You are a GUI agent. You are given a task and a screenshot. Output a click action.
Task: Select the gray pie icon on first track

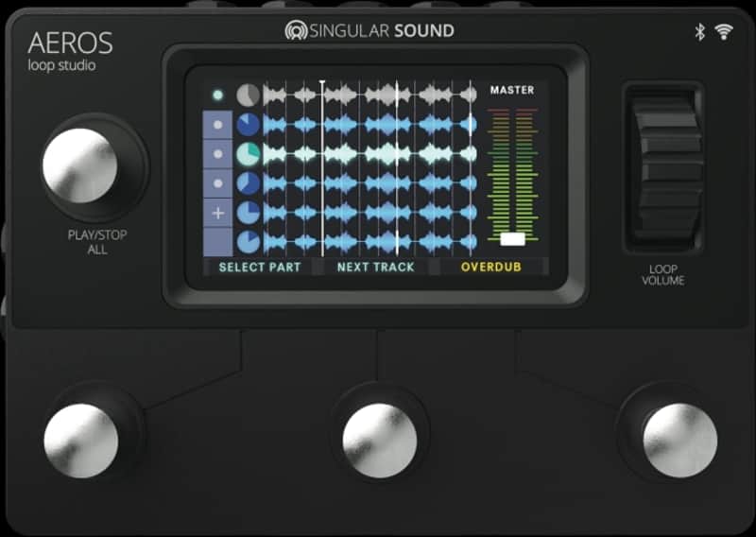(249, 95)
